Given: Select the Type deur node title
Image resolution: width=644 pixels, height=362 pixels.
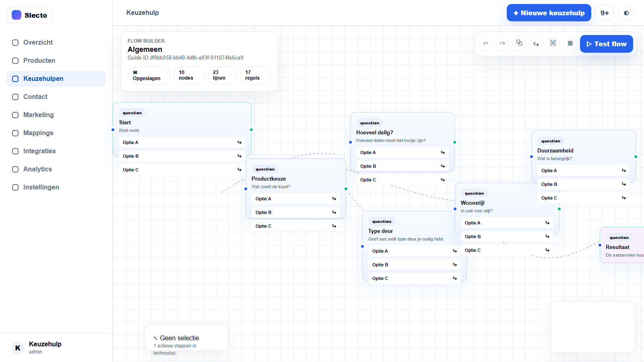Looking at the screenshot, I should point(380,231).
